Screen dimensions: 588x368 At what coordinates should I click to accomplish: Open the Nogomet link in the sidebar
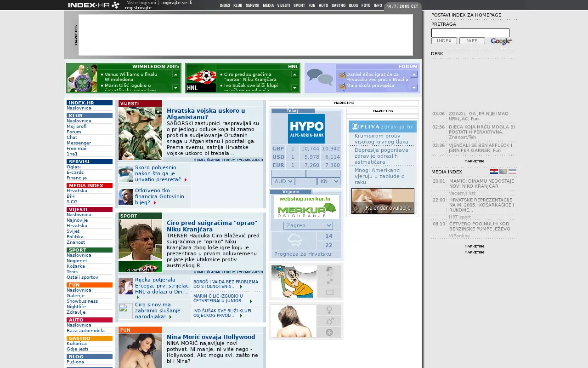point(77,261)
